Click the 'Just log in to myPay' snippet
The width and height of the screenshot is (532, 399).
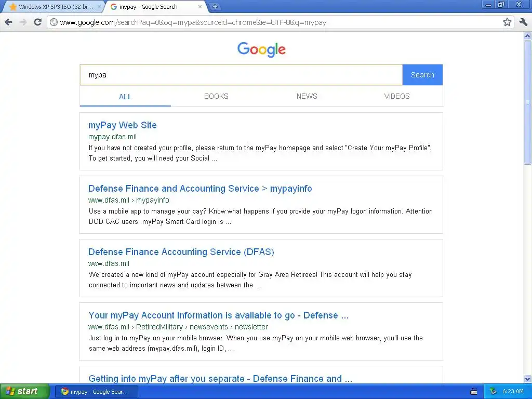coord(256,343)
